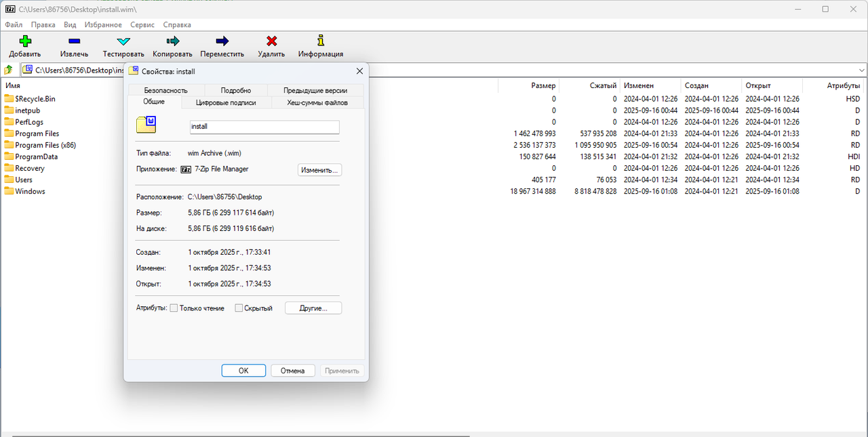The height and width of the screenshot is (437, 868).
Task: Click the Извлечь (Extract) blue minus icon
Action: coord(74,41)
